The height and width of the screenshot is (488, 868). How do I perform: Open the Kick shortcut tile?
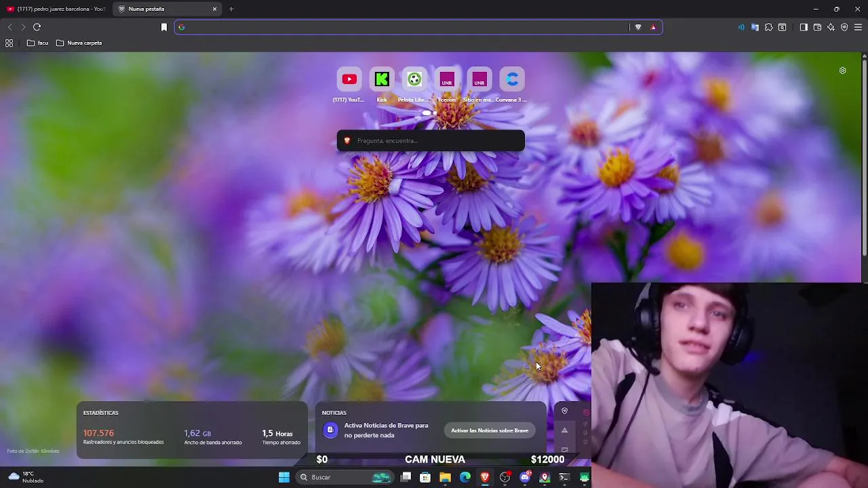point(382,79)
